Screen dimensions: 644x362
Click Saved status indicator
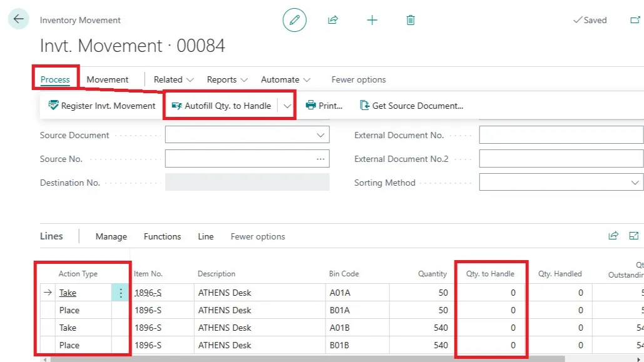[590, 20]
